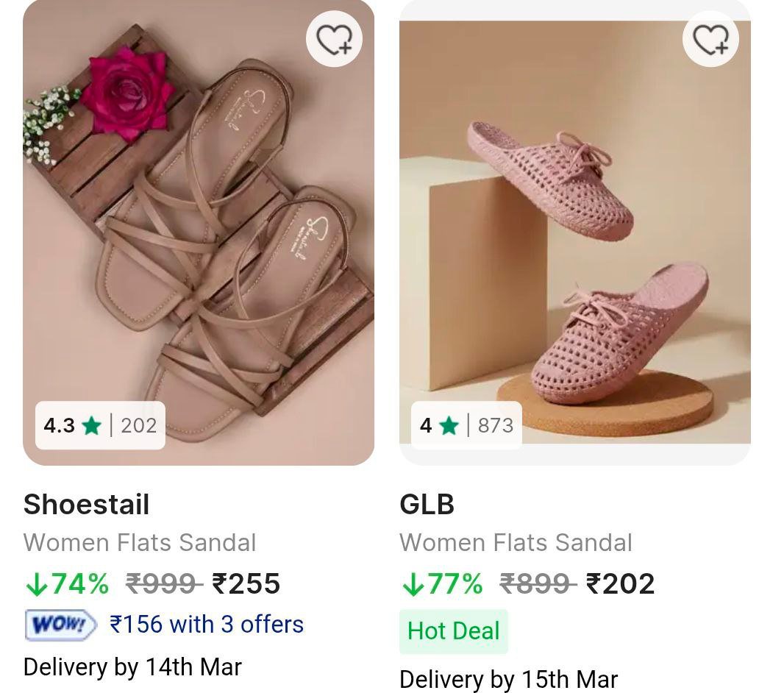This screenshot has height=693, width=784.
Task: Click "Women Flats Sandal" under GLB
Action: 516,543
